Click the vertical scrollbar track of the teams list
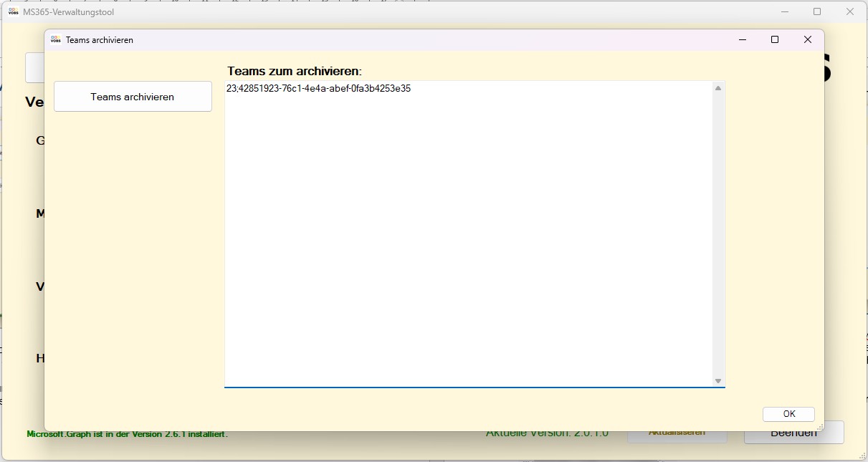The image size is (868, 462). click(x=718, y=236)
